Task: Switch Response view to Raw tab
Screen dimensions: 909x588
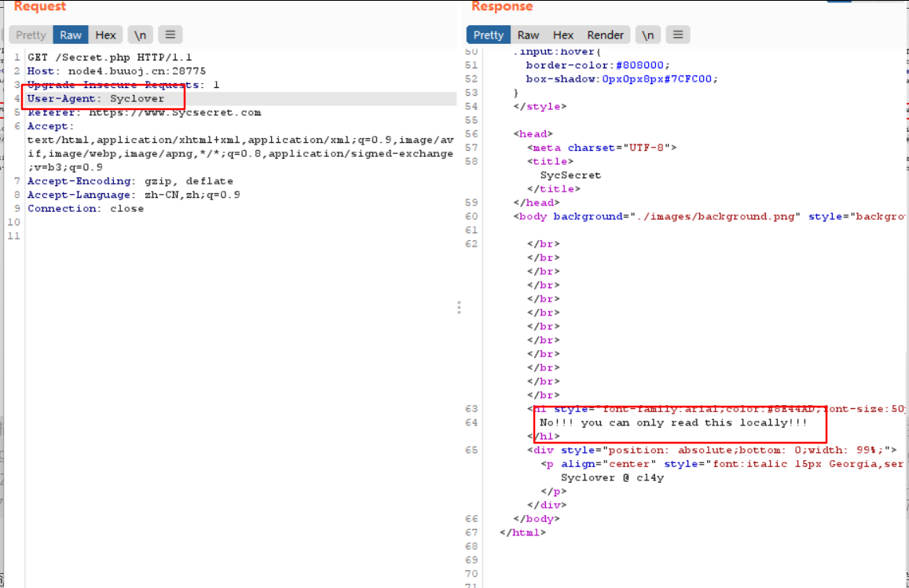Action: [x=528, y=35]
